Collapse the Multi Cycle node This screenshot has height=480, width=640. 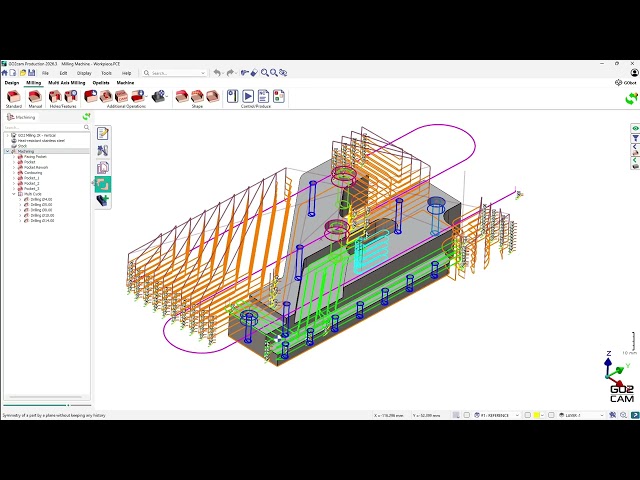point(14,194)
